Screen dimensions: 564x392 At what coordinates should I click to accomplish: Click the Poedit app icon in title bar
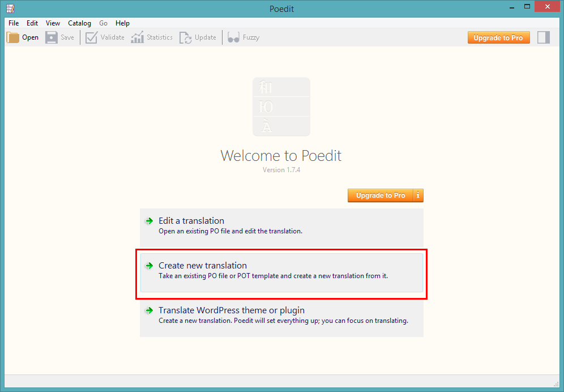pos(10,7)
